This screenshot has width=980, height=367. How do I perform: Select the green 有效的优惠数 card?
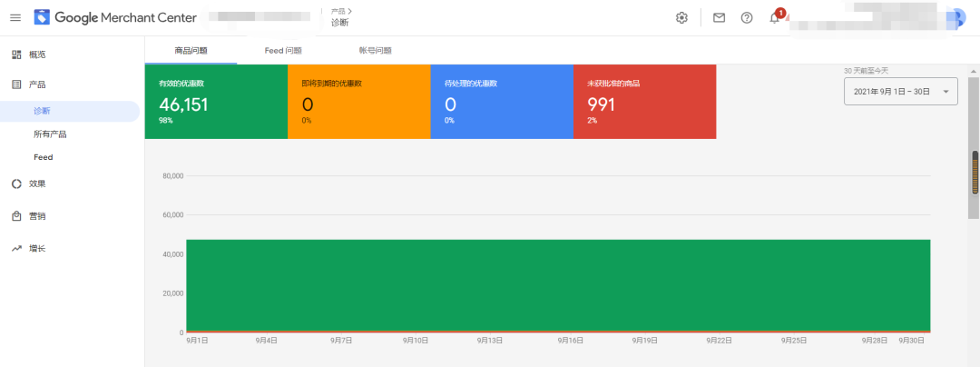coord(216,101)
